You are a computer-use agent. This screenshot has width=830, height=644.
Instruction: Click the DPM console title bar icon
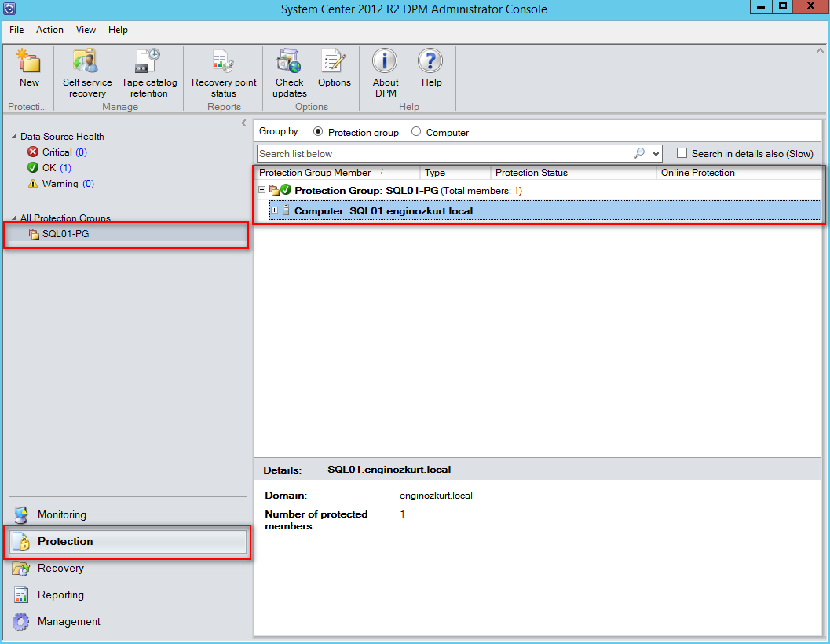click(9, 9)
